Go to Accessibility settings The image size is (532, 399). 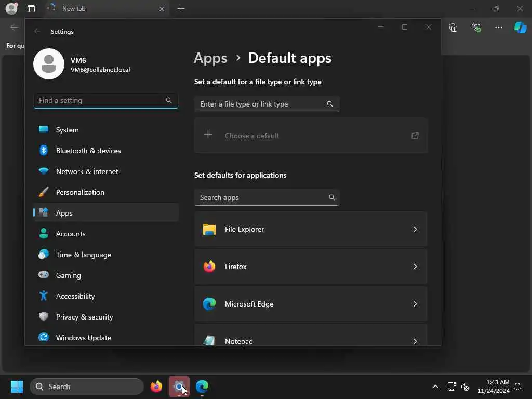click(106, 296)
